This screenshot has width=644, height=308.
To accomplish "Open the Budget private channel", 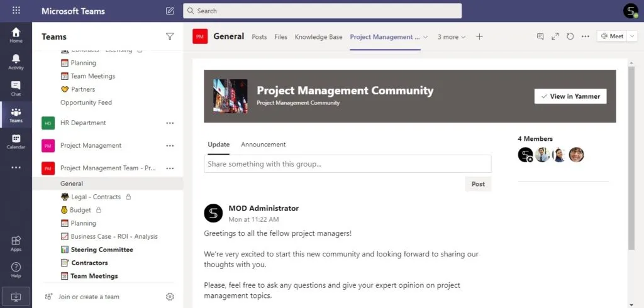I will tap(80, 210).
